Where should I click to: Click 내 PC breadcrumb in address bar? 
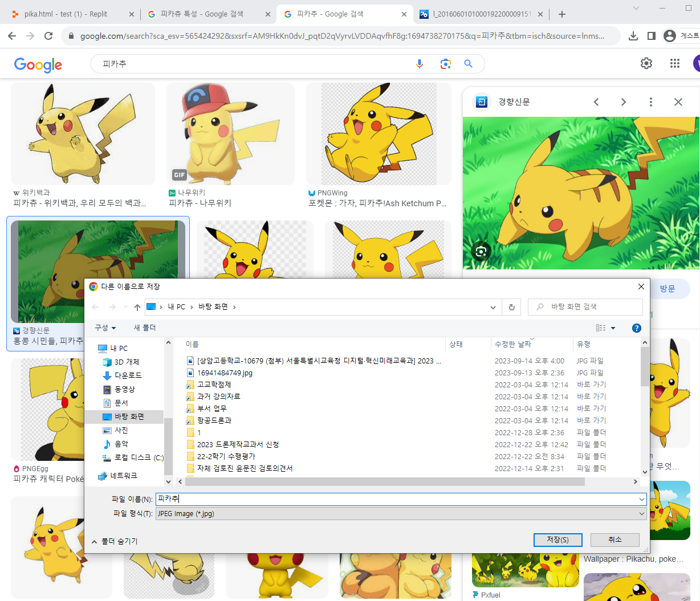(176, 306)
